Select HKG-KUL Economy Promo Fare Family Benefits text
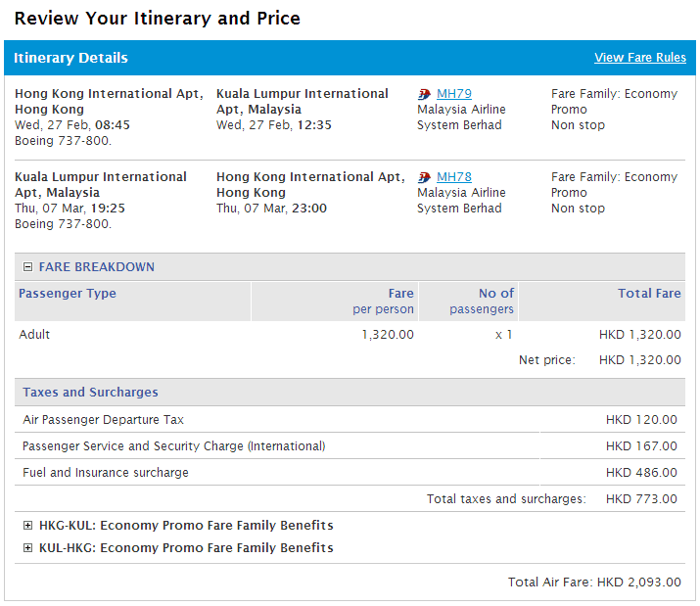 186,526
